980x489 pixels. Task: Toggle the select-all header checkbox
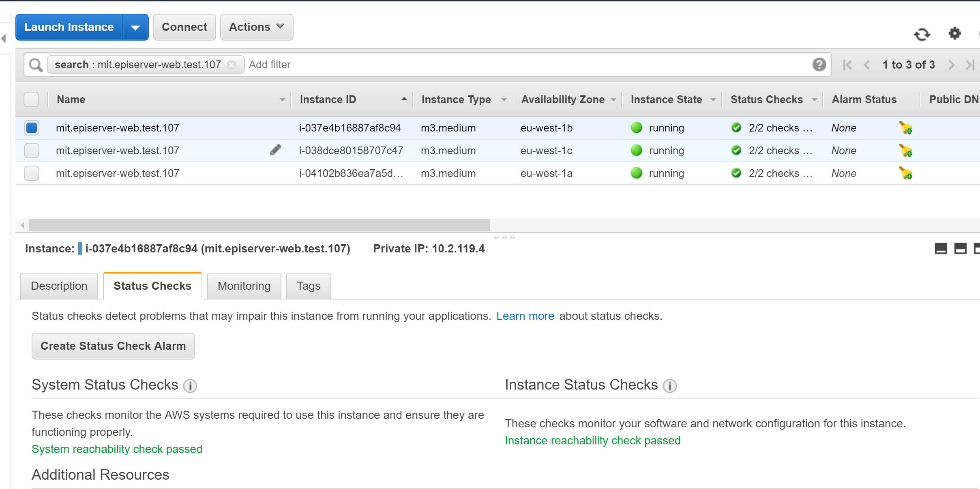point(32,99)
